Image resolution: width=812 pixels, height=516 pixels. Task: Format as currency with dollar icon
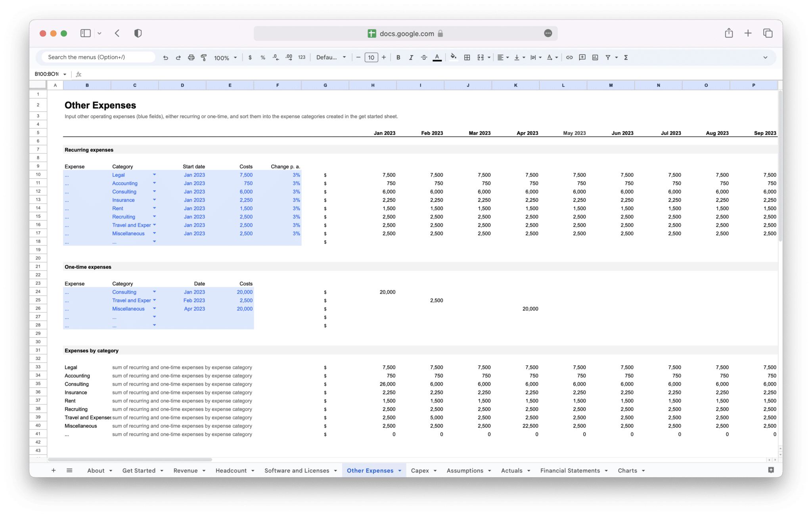(x=250, y=57)
